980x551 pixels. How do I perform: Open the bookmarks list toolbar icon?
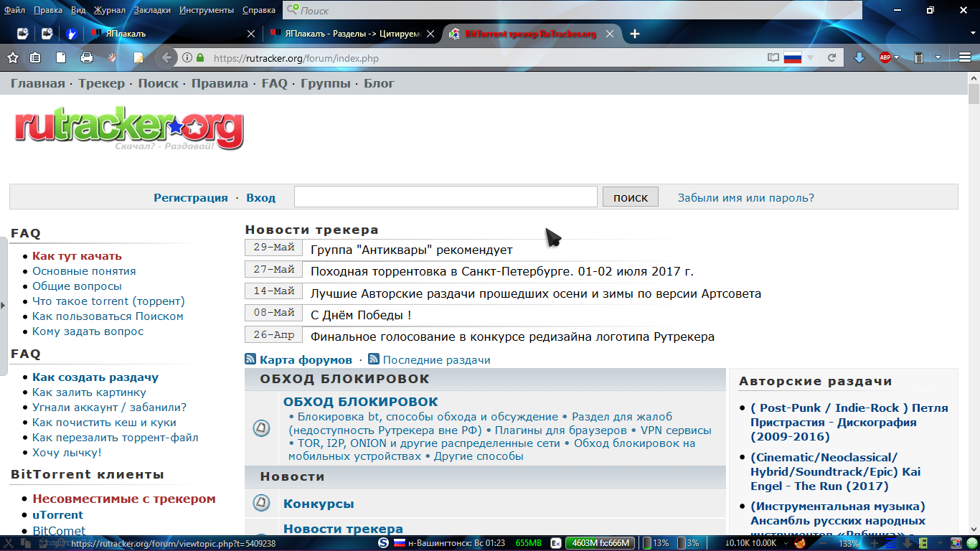coord(35,57)
